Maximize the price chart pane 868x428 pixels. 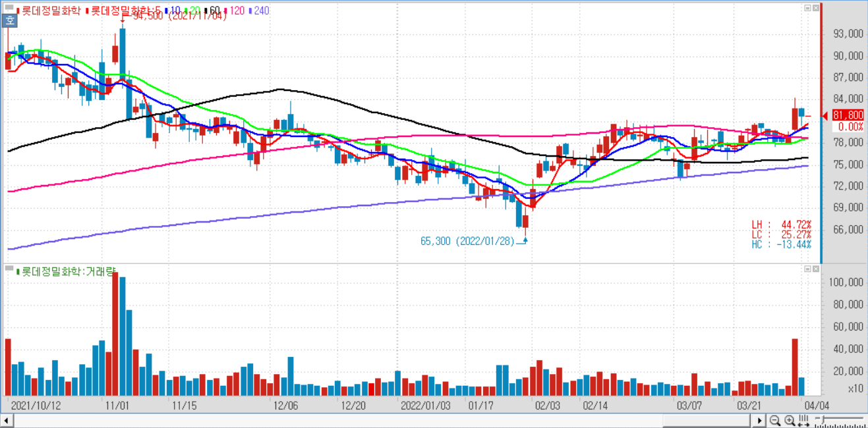807,8
